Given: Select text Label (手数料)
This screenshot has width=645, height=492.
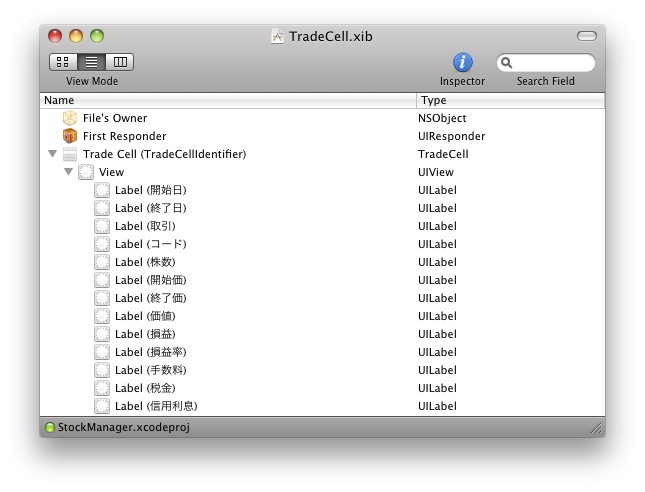Looking at the screenshot, I should click(x=151, y=370).
